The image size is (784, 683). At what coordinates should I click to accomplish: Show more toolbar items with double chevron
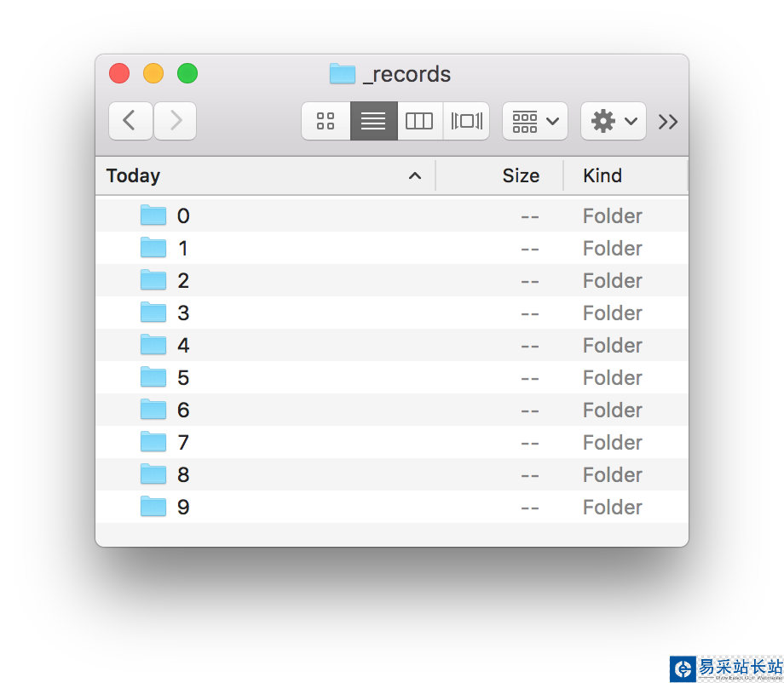(x=668, y=122)
